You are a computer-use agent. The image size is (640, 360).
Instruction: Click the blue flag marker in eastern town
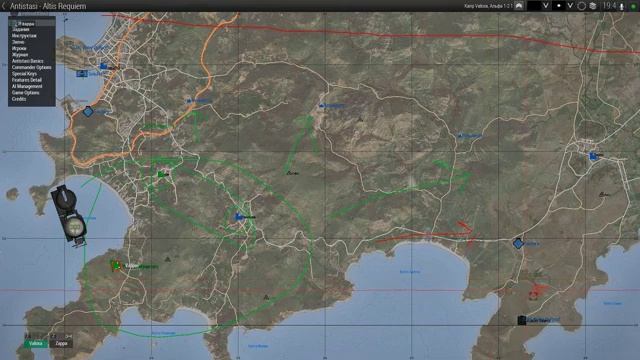(593, 156)
